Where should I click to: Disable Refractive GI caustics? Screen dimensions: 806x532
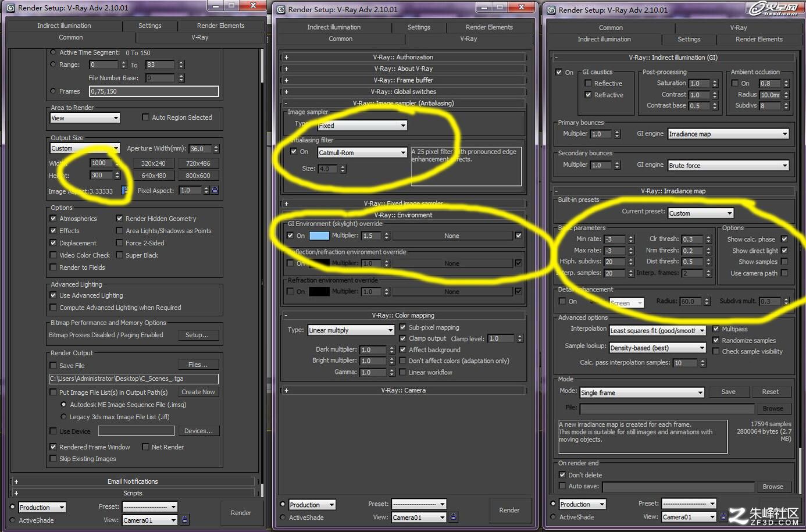tap(588, 95)
